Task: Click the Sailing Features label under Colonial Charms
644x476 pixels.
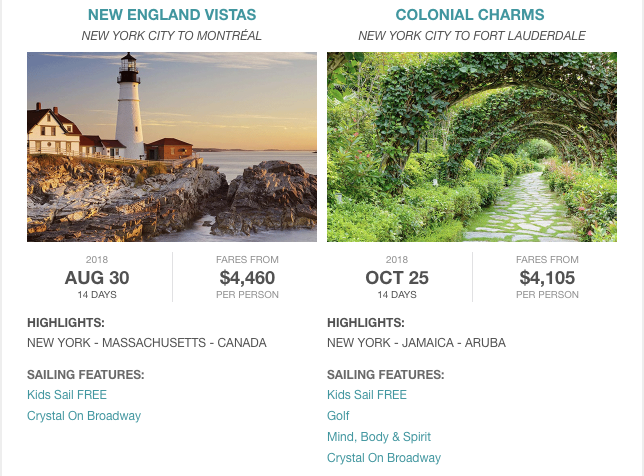Action: [386, 375]
